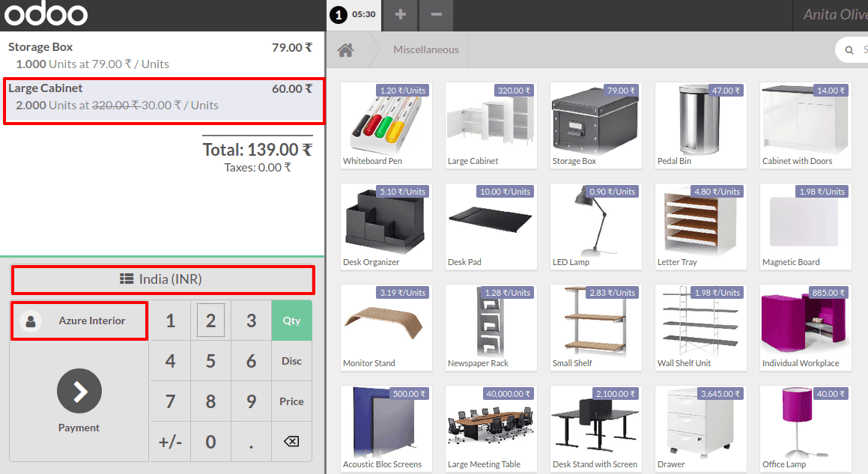The width and height of the screenshot is (868, 474).
Task: Add the LED Lamp product
Action: click(x=595, y=226)
